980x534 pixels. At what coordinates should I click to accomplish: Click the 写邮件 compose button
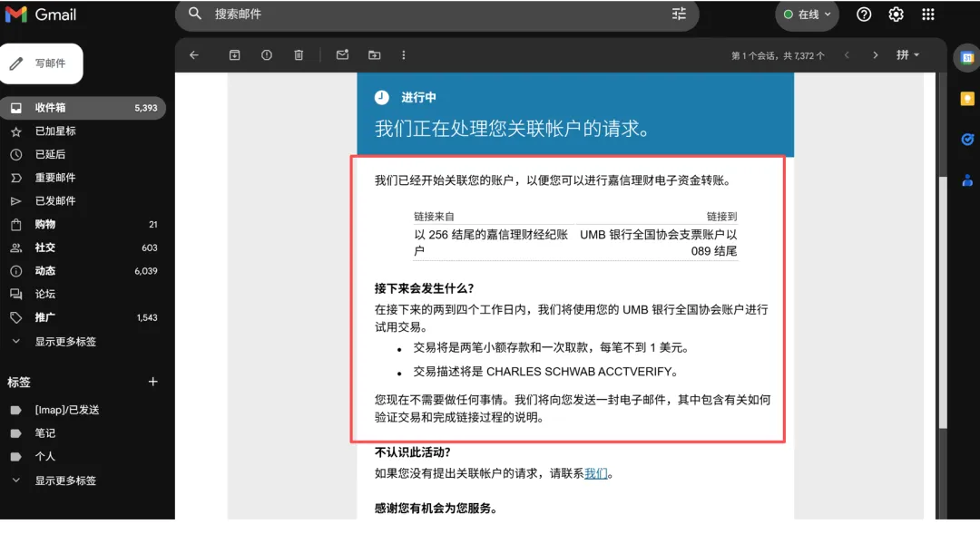(41, 63)
